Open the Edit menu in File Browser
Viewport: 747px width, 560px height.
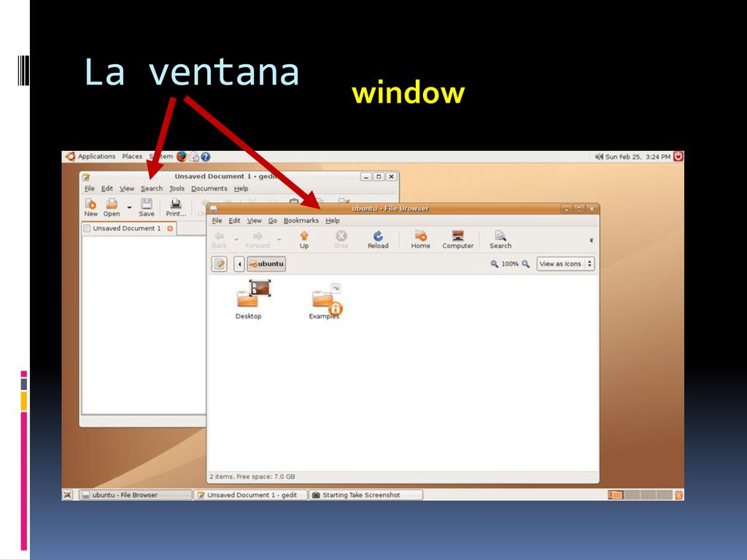tap(234, 220)
